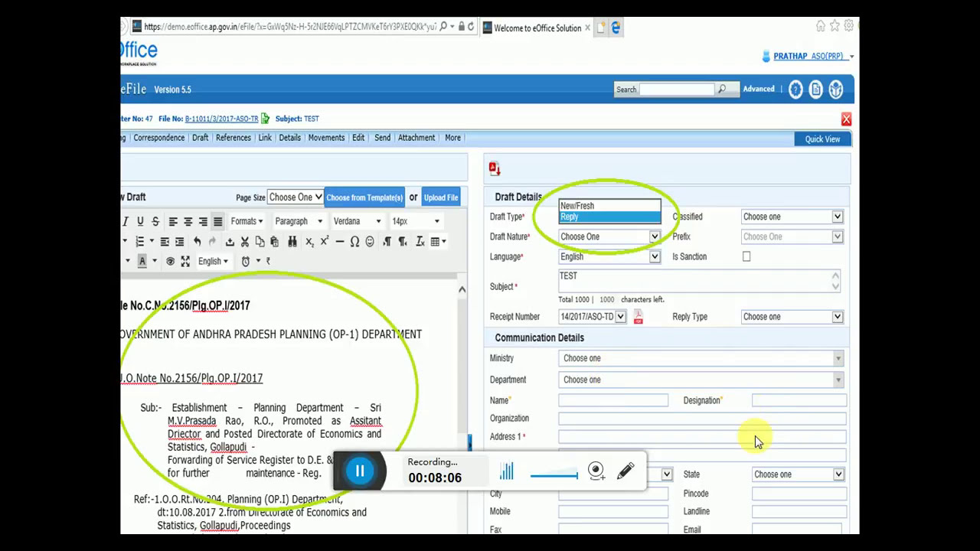Insert date/time clock icon

[x=246, y=261]
